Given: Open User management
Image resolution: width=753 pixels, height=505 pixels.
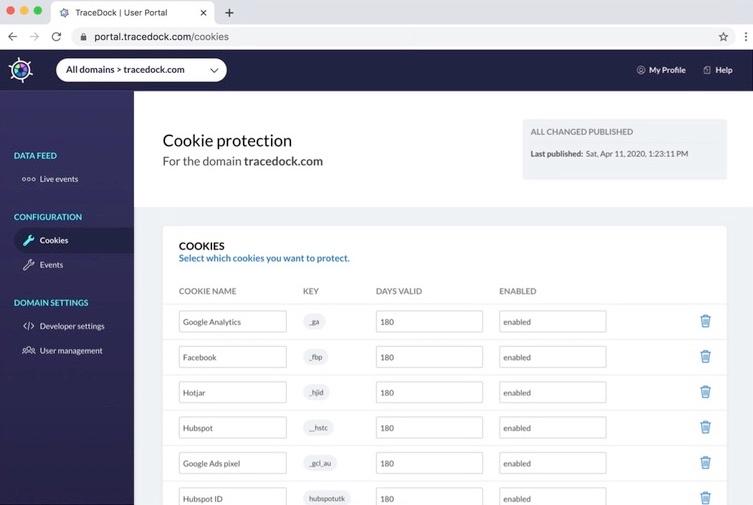Looking at the screenshot, I should [62, 350].
